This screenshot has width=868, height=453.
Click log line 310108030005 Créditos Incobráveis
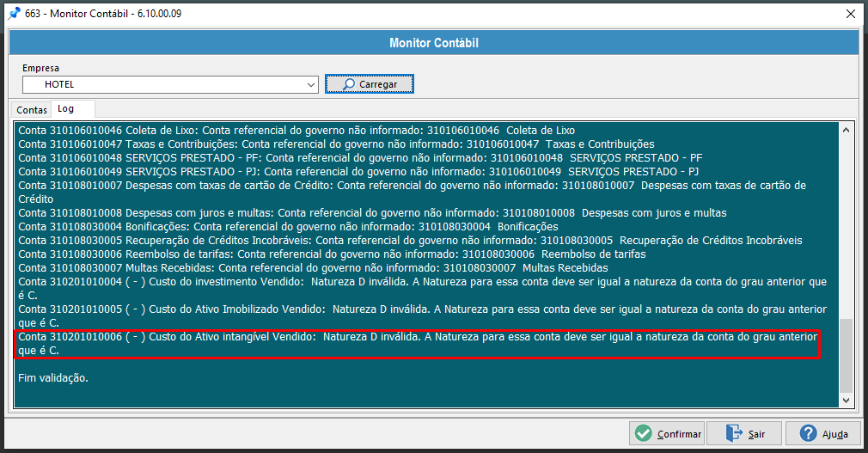pyautogui.click(x=410, y=241)
